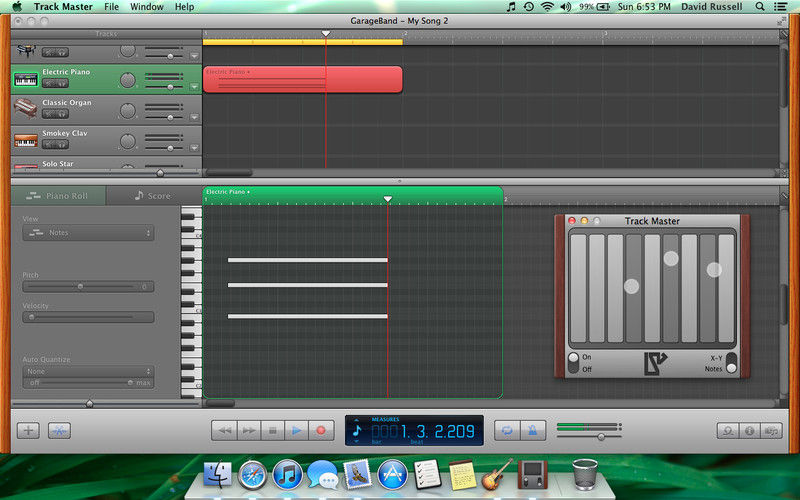Click the Track Master logo emblem
This screenshot has width=800, height=500.
tap(655, 363)
